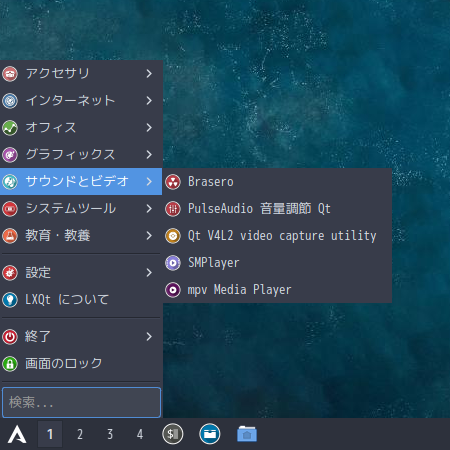Switch to workspace 3
Image resolution: width=450 pixels, height=450 pixels.
click(x=110, y=434)
